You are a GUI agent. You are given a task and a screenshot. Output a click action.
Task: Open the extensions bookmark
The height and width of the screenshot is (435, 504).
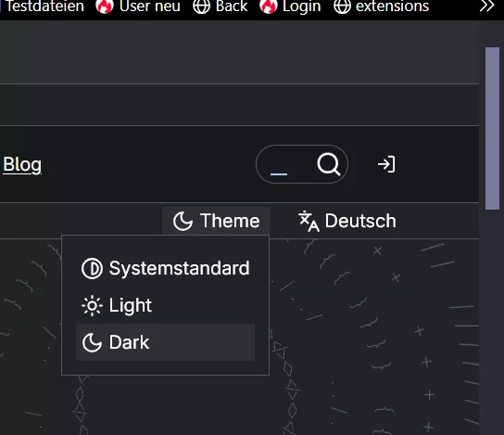tap(381, 6)
